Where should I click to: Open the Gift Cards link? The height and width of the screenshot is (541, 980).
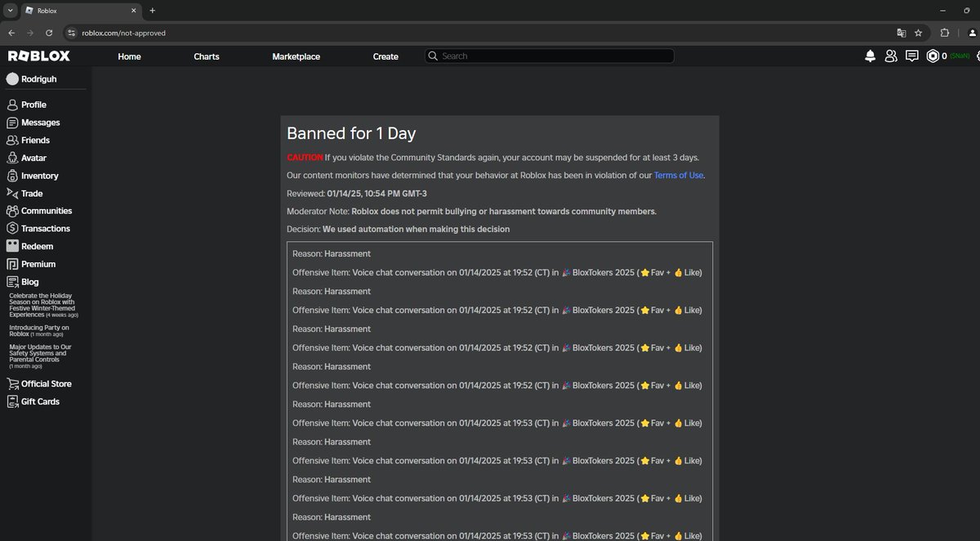coord(40,401)
